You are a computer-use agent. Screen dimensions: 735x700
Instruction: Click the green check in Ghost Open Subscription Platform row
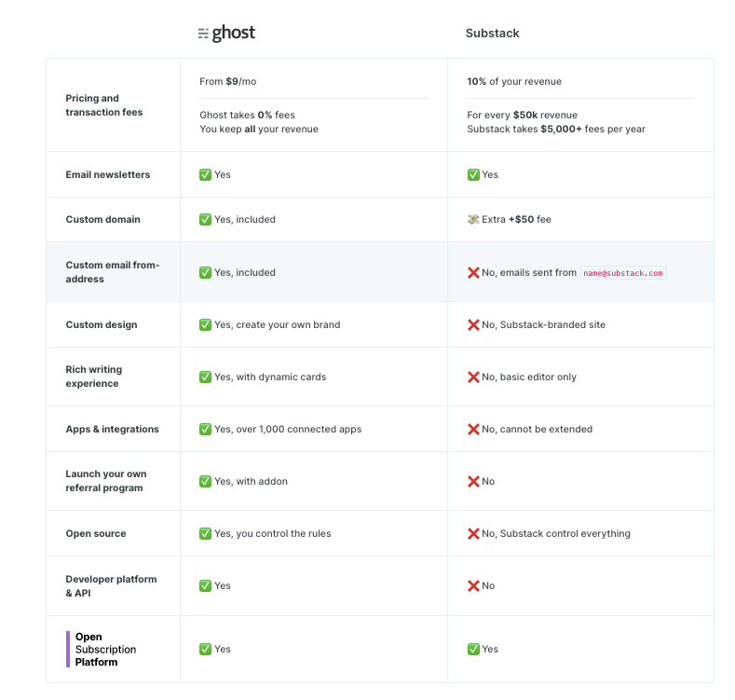coord(205,649)
